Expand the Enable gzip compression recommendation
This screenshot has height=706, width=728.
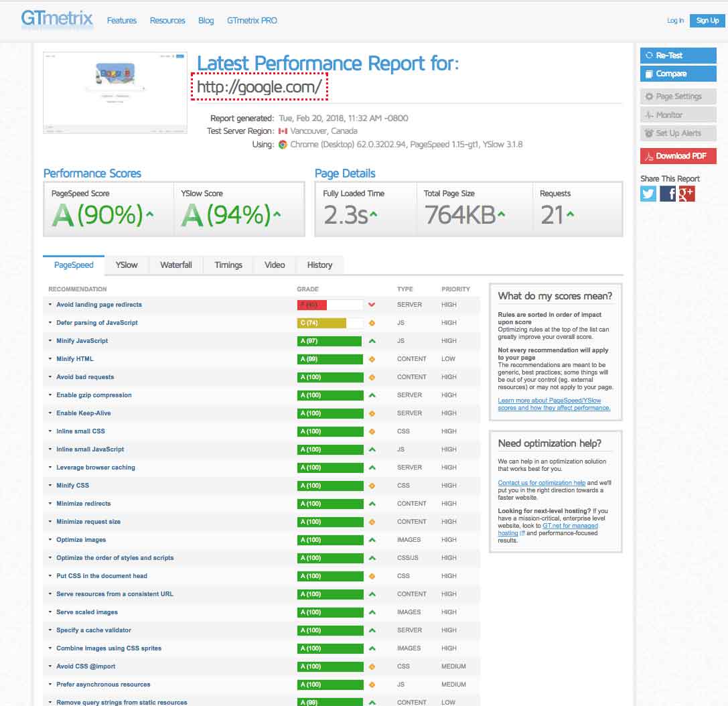click(x=94, y=395)
